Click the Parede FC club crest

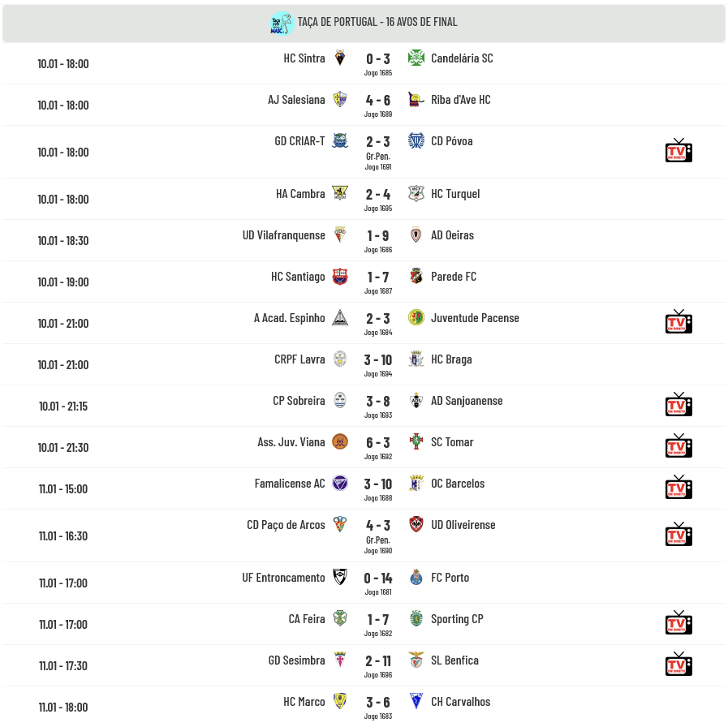(x=416, y=277)
